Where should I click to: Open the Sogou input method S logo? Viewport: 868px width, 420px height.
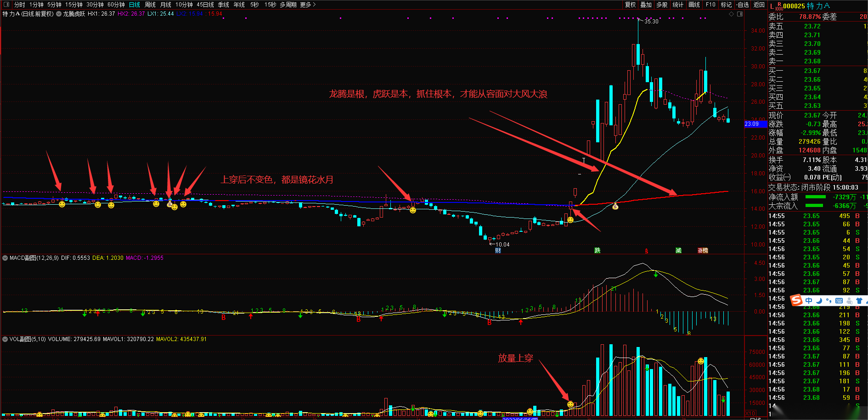[x=796, y=300]
